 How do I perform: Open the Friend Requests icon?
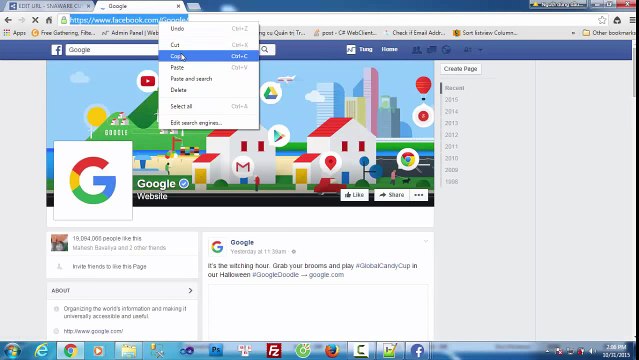coord(416,50)
